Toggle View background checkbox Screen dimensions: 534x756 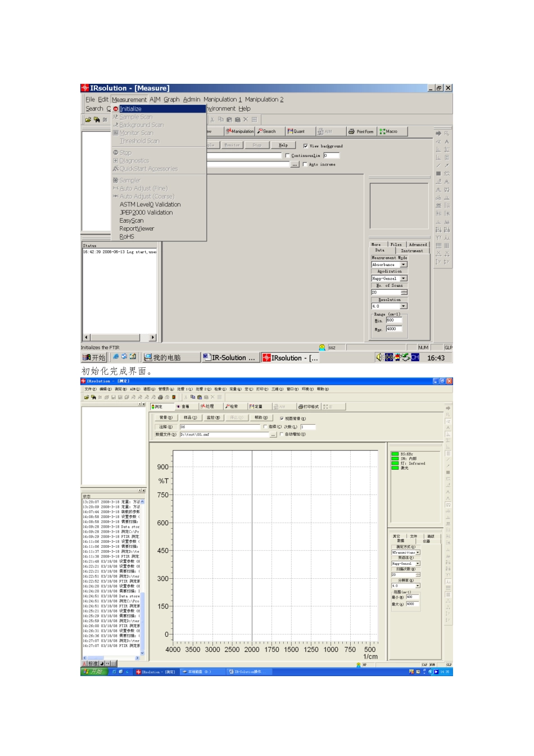305,146
